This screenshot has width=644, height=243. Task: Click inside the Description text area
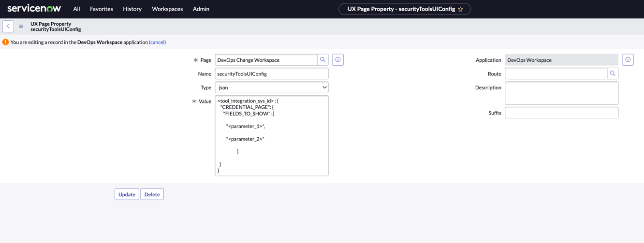[x=562, y=93]
